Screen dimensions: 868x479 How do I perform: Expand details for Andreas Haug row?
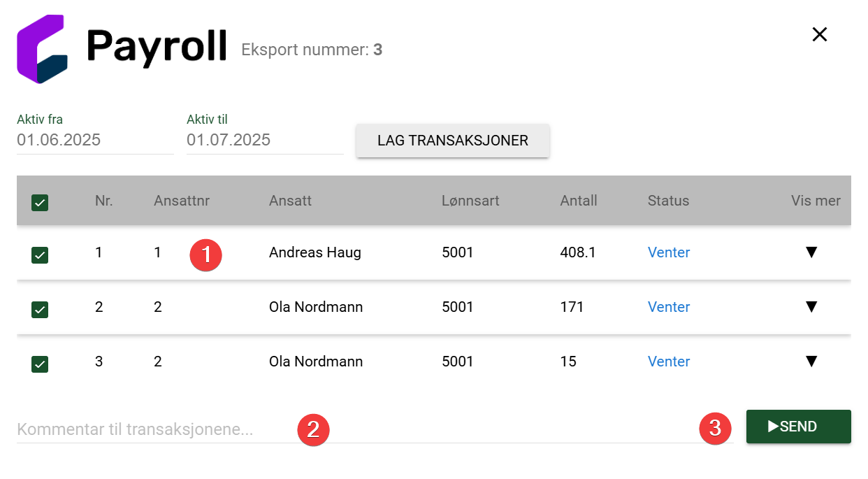click(811, 252)
